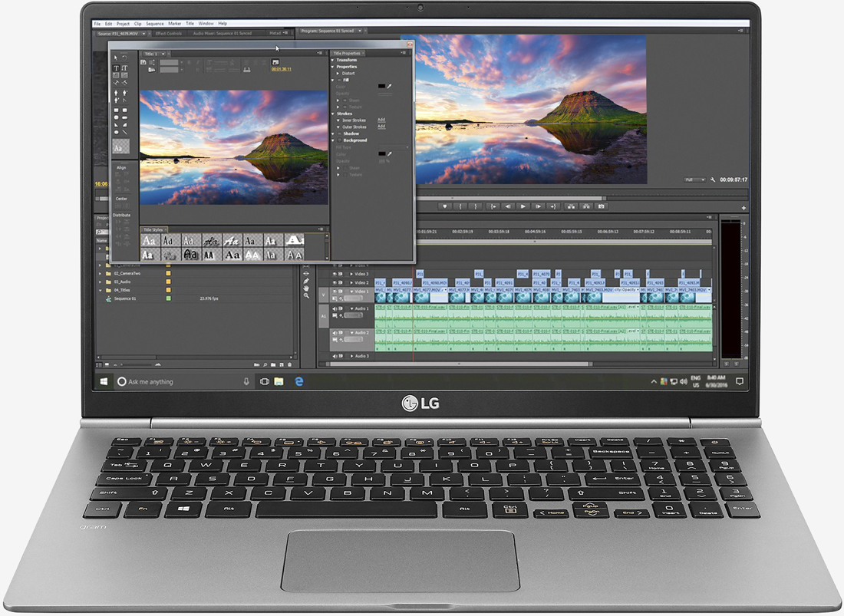This screenshot has width=844, height=616.
Task: Click Mark Out in Program monitor
Action: [x=475, y=206]
